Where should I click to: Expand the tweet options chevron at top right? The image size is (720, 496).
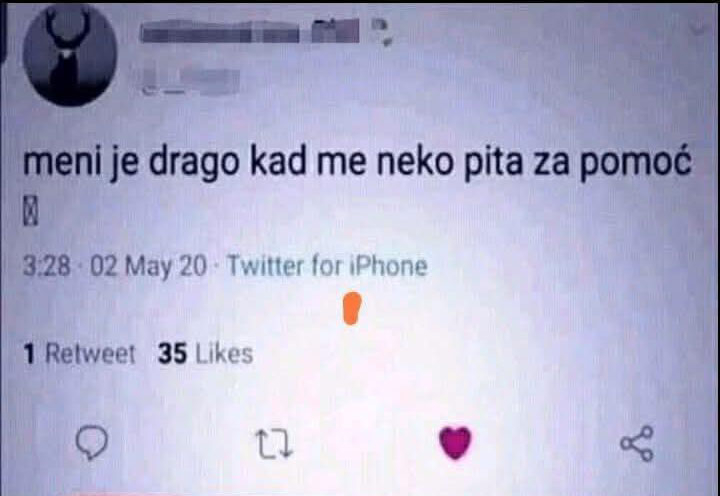pyautogui.click(x=699, y=28)
